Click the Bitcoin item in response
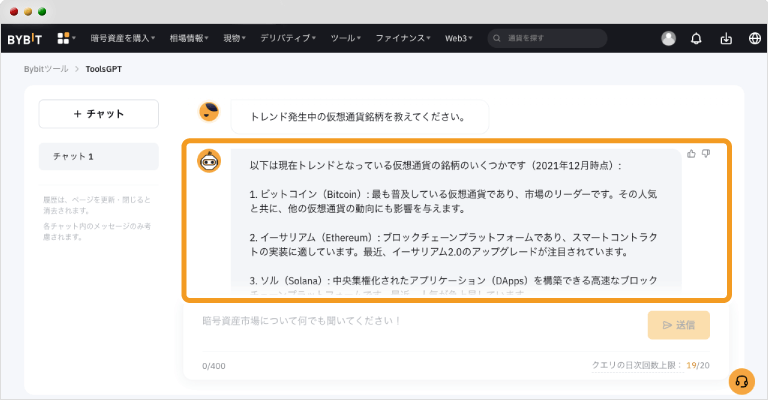This screenshot has width=768, height=400. [x=453, y=201]
